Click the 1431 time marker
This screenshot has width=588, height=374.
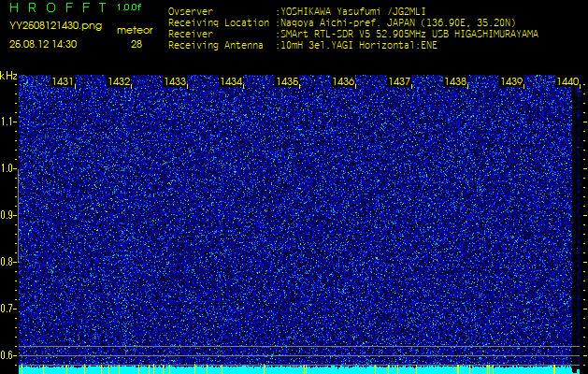(63, 81)
